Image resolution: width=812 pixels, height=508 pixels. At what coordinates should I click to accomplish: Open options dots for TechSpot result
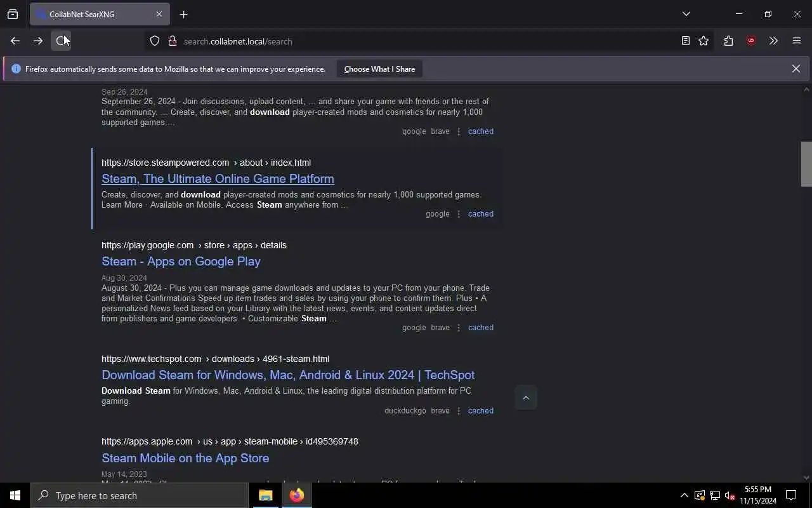click(x=459, y=411)
